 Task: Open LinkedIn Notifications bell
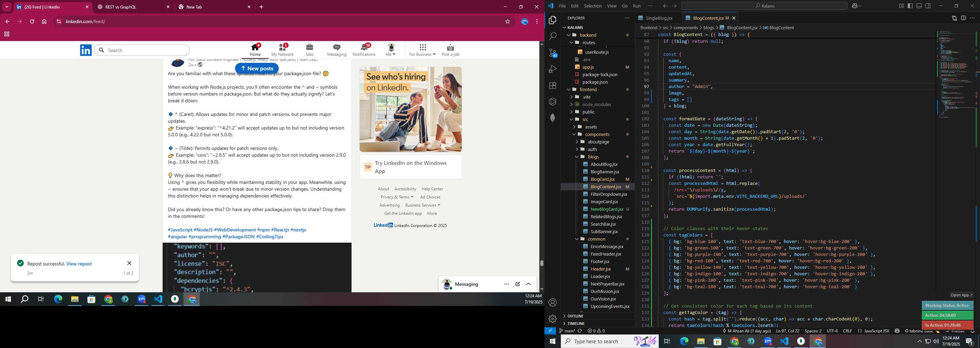tap(364, 50)
